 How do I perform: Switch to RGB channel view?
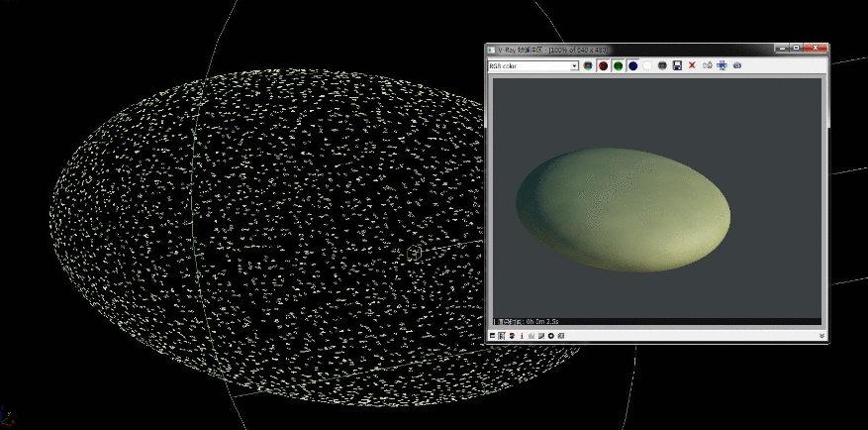[x=588, y=65]
